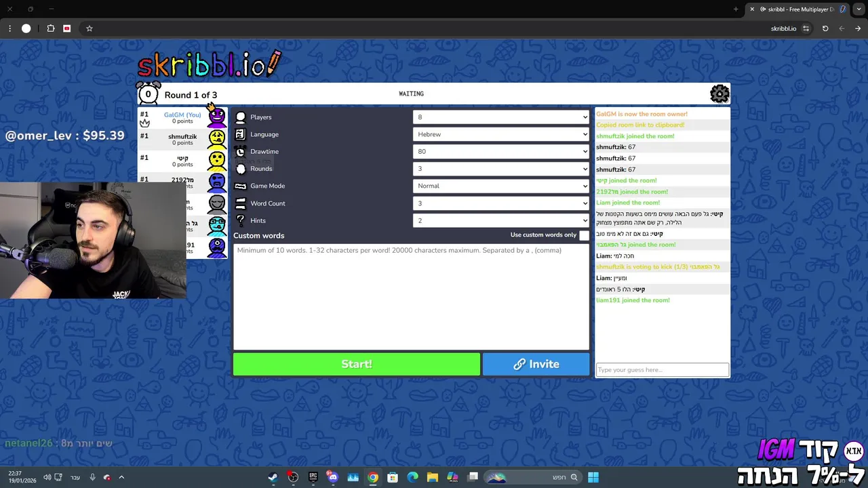Click the taskbar microphone icon
Screen dimensions: 868x488
click(92, 477)
